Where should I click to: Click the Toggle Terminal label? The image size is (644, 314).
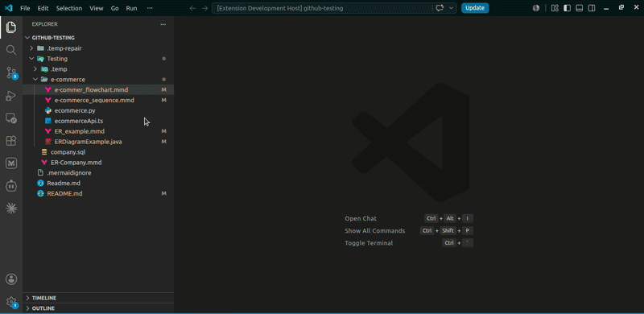point(369,243)
